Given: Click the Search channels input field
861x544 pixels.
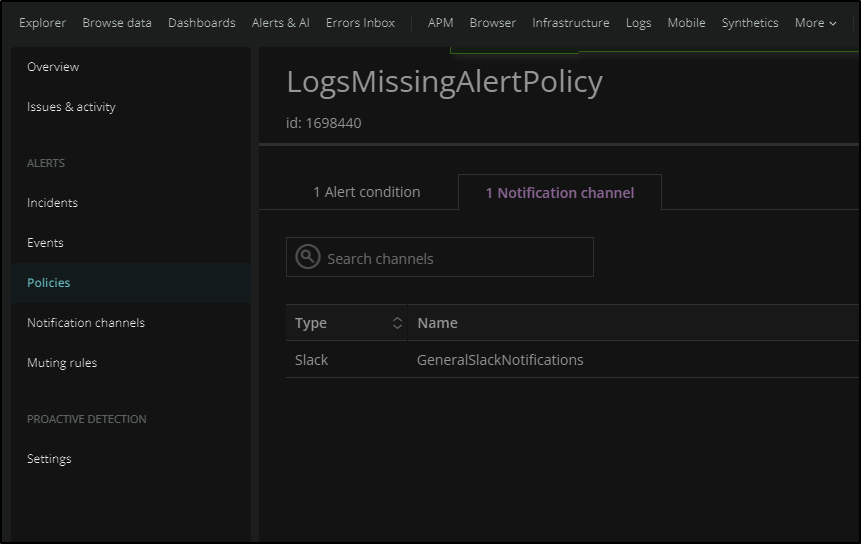Looking at the screenshot, I should 440,257.
